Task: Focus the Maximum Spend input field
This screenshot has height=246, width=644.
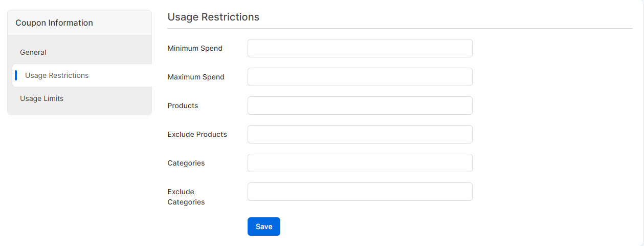Action: (x=360, y=77)
